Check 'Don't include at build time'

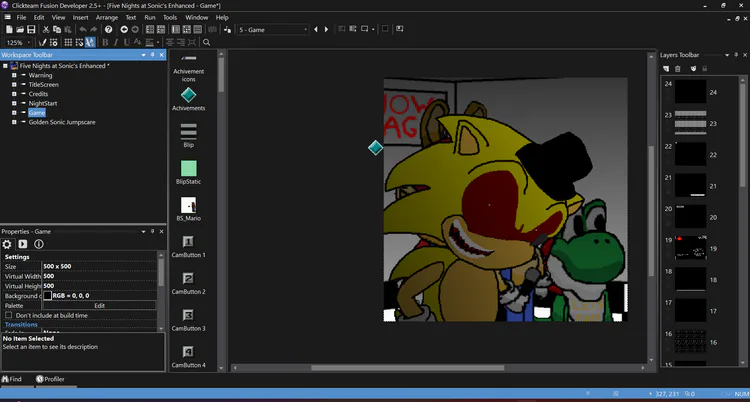9,315
